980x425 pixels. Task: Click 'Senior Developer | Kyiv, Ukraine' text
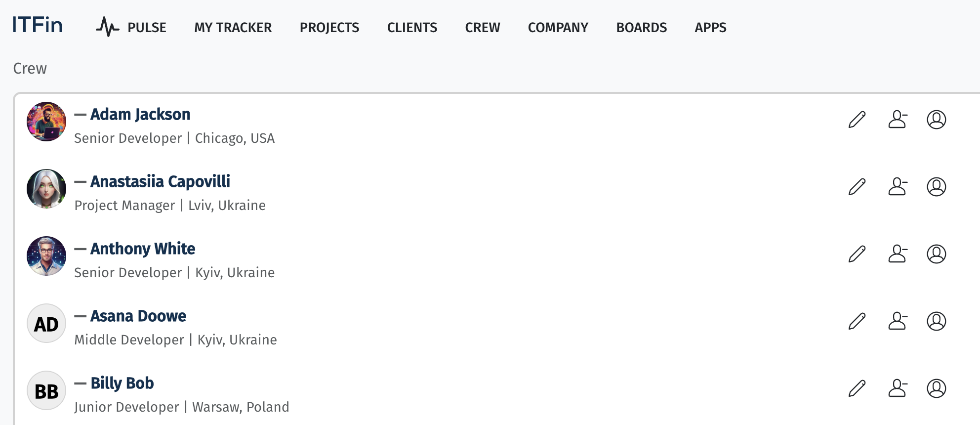174,273
